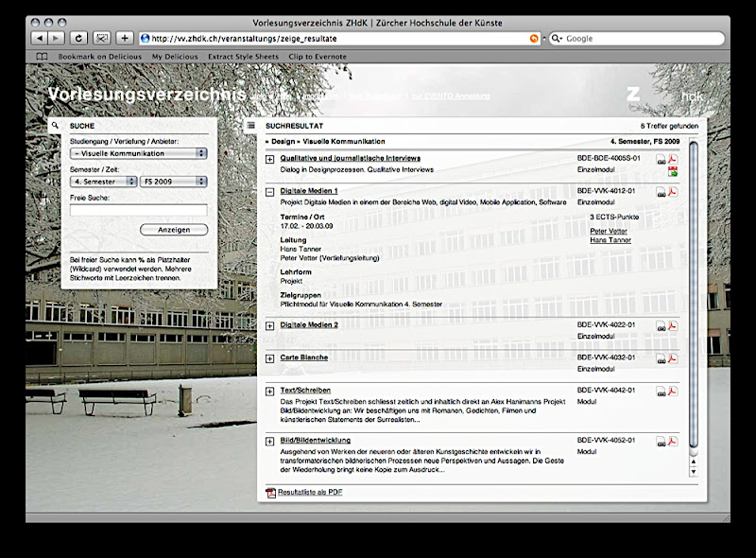Open the Text/Schreiben course link

305,390
